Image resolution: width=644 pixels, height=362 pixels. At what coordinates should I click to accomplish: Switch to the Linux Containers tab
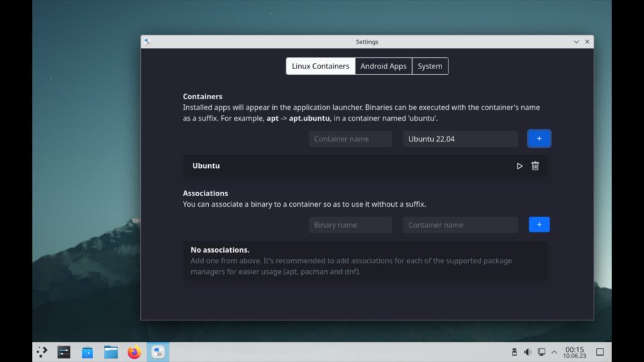320,66
